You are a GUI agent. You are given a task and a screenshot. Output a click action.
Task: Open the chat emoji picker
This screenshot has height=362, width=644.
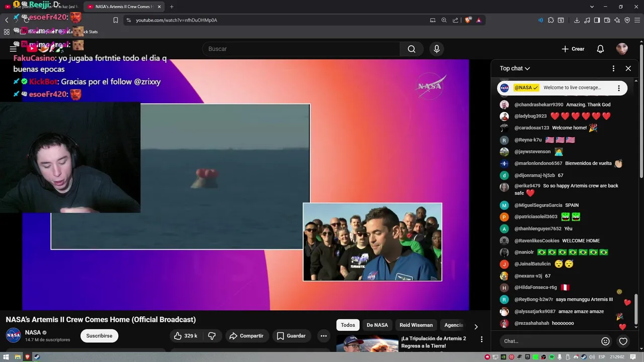pyautogui.click(x=605, y=341)
